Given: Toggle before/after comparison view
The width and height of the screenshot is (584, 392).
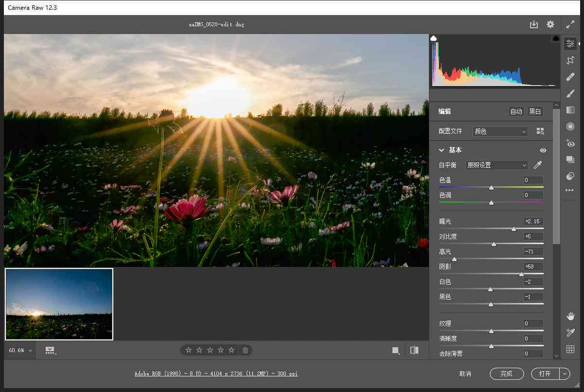Looking at the screenshot, I should pyautogui.click(x=414, y=350).
